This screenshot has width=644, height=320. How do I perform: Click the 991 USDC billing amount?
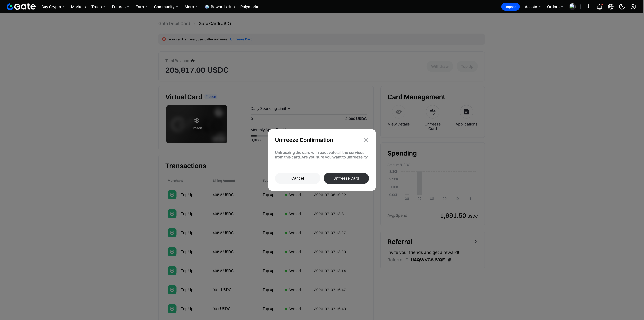(x=222, y=309)
